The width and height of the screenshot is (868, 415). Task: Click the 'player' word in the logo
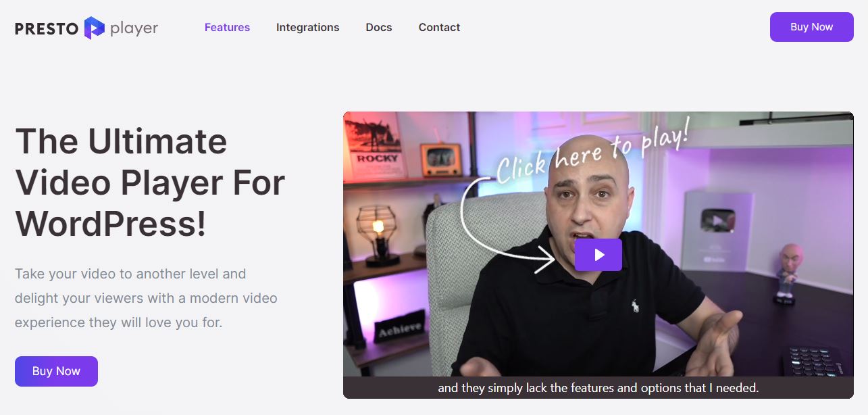[x=134, y=28]
